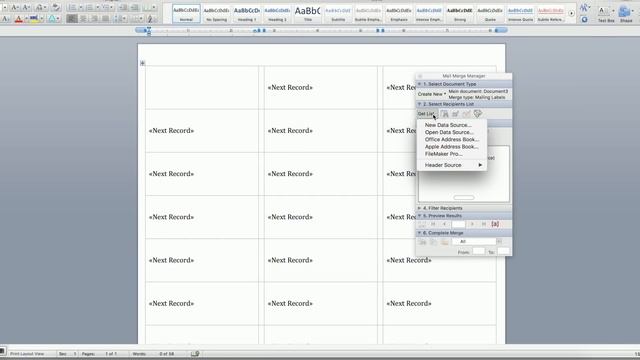Click the shrink font size icon
The height and width of the screenshot is (360, 640).
tap(26, 7)
